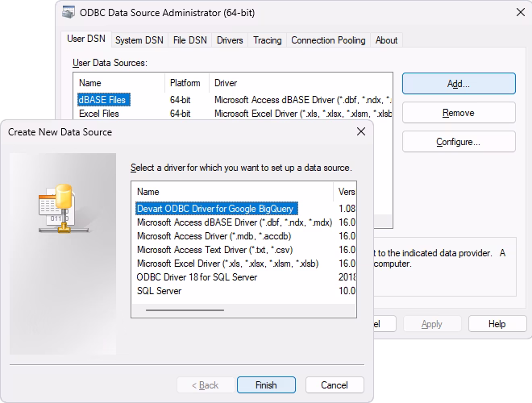Open the Connection Pooling tab
The height and width of the screenshot is (403, 532).
[x=328, y=40]
